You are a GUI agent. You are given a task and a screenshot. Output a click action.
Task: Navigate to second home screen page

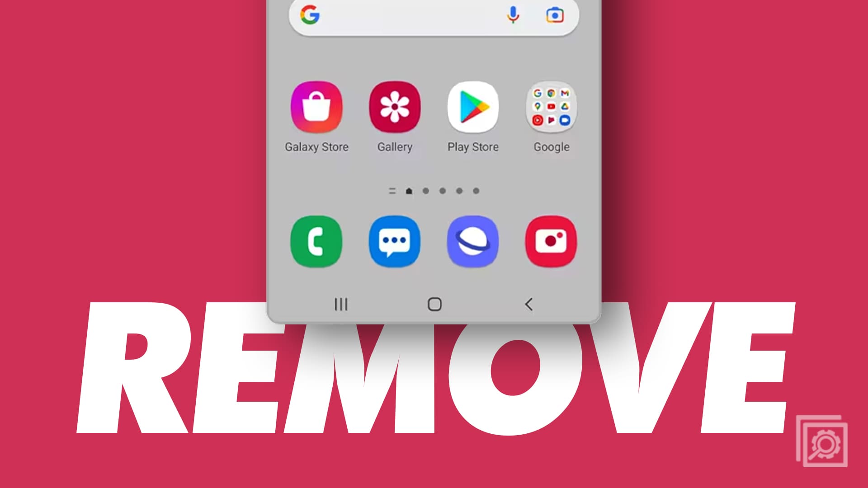point(426,190)
